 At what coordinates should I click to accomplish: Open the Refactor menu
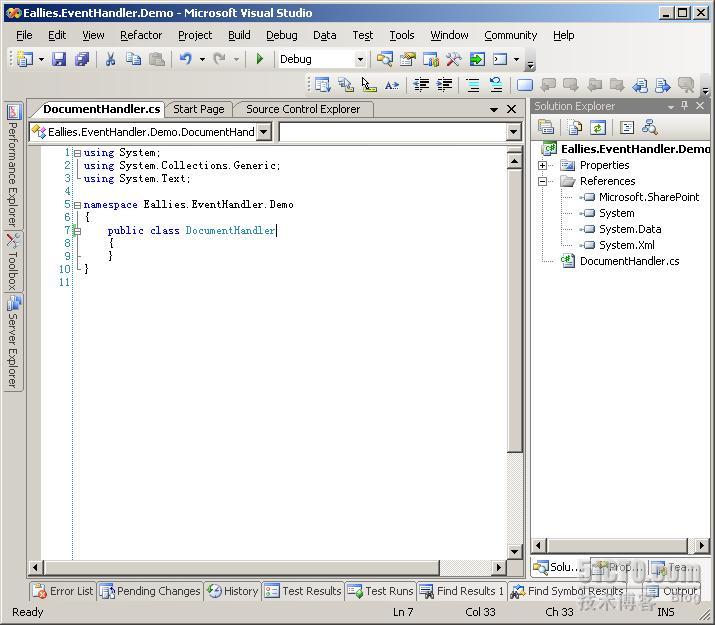[141, 35]
